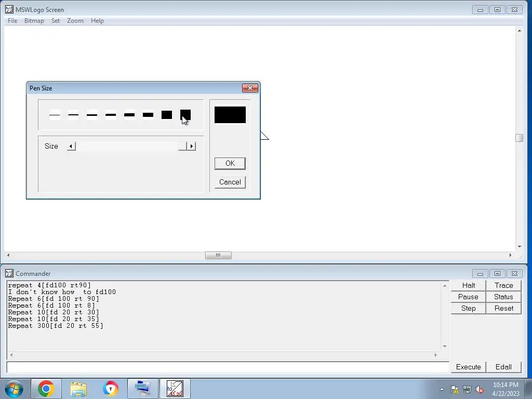Open File Explorer from the taskbar

pos(78,389)
